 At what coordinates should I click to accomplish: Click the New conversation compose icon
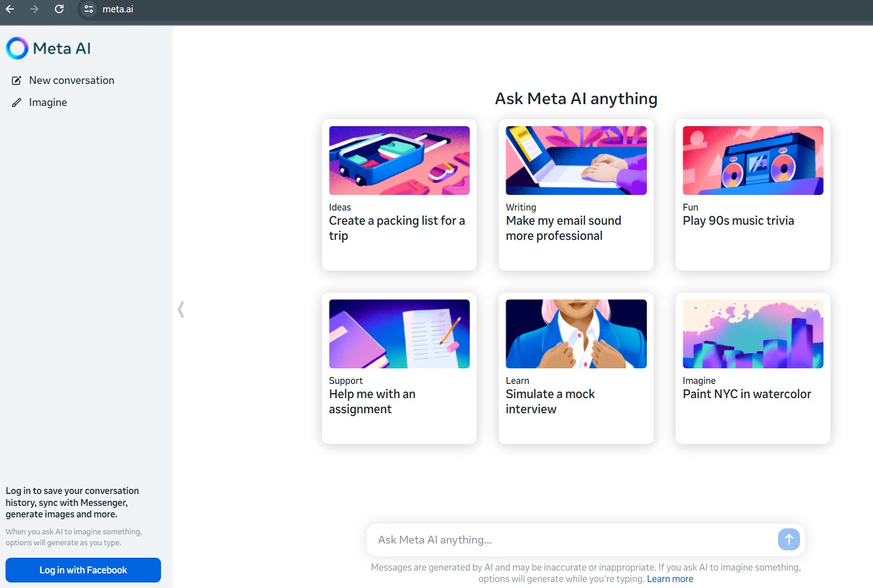[17, 81]
